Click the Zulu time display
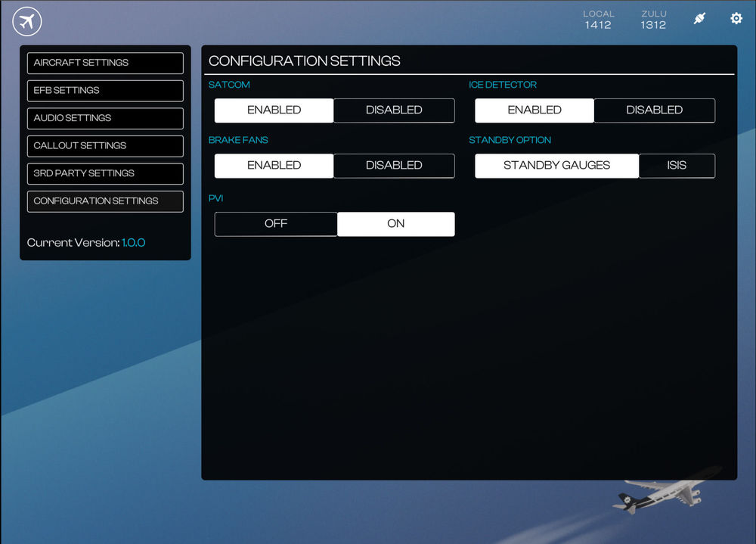Screen dimensions: 756x544 653,20
